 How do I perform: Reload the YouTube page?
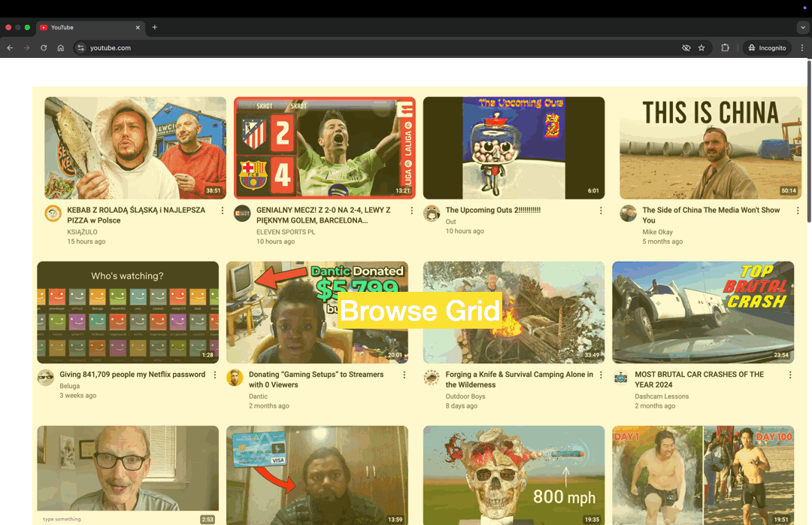click(x=44, y=47)
